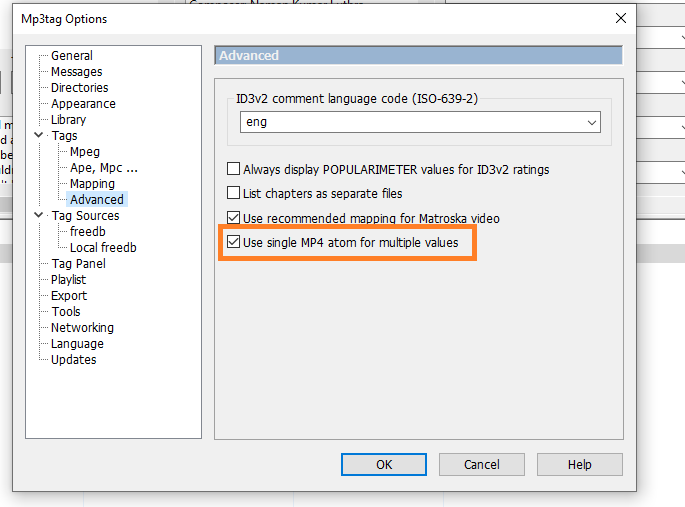Confirm settings with the OK button
This screenshot has width=685, height=507.
tap(384, 464)
